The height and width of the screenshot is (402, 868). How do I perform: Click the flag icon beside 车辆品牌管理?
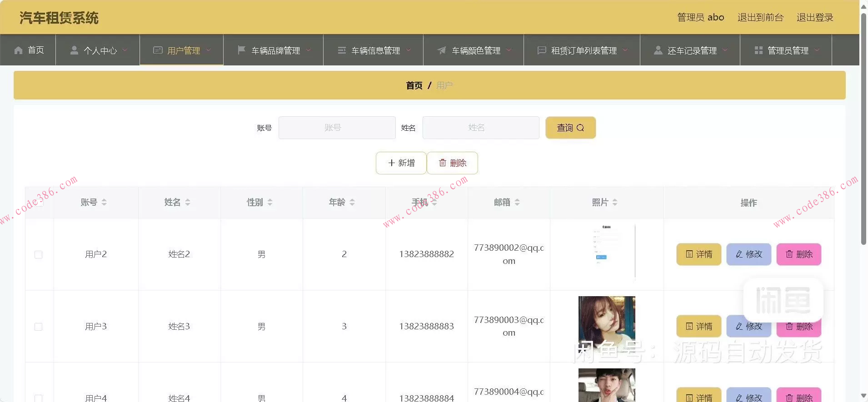(242, 50)
